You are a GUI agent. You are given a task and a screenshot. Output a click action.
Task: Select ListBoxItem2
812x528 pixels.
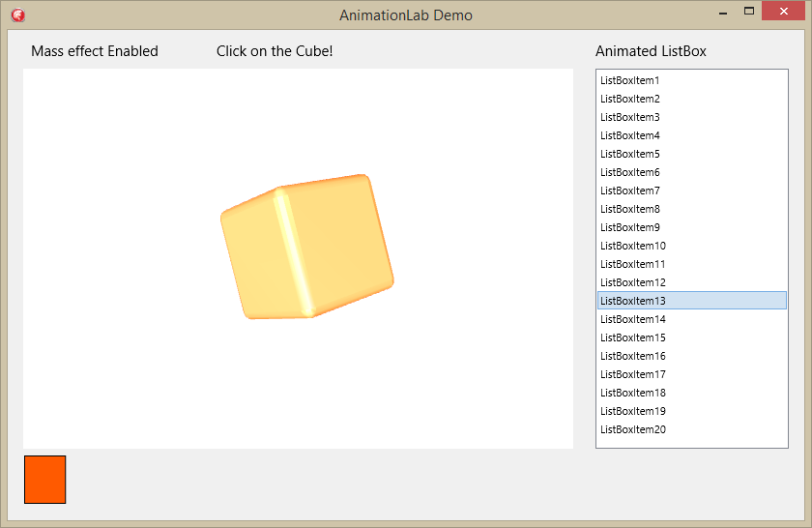(x=692, y=99)
